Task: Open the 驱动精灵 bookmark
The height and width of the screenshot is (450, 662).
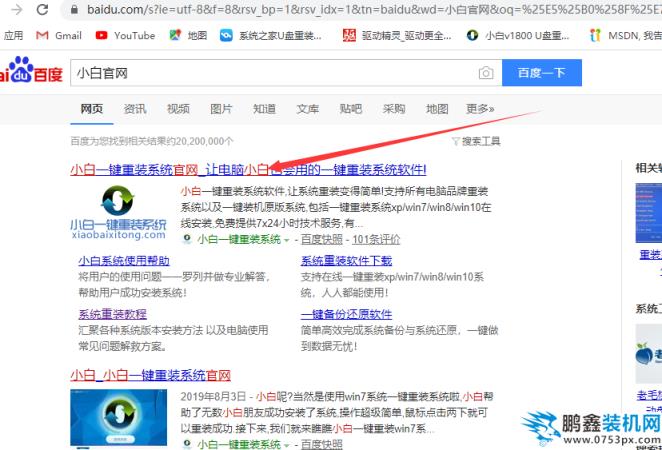Action: 396,35
